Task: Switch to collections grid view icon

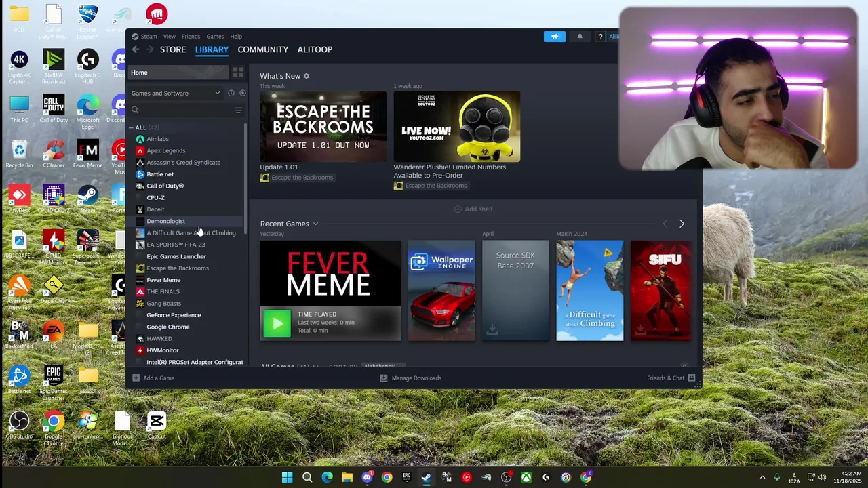Action: [x=238, y=73]
